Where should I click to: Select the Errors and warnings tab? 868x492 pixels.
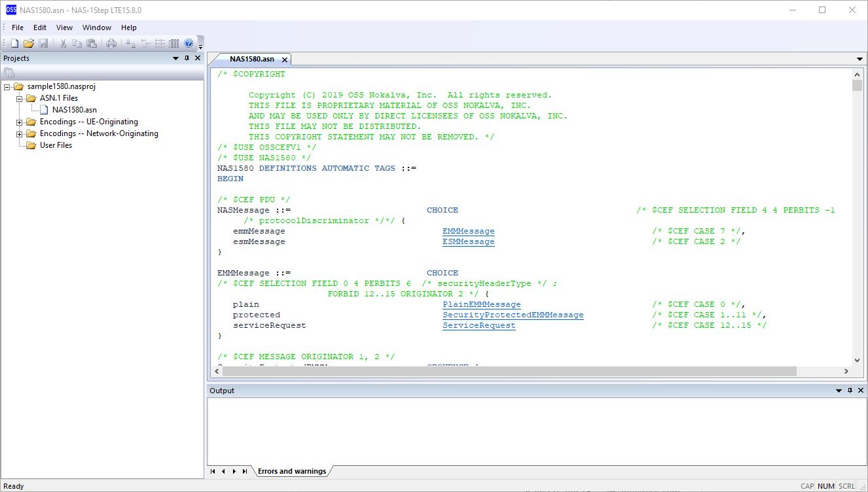click(292, 471)
